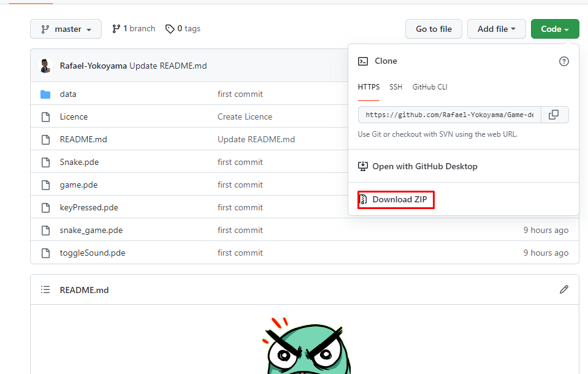Click the help question mark icon in Clone panel
Screen dimensions: 588x374
click(x=563, y=61)
